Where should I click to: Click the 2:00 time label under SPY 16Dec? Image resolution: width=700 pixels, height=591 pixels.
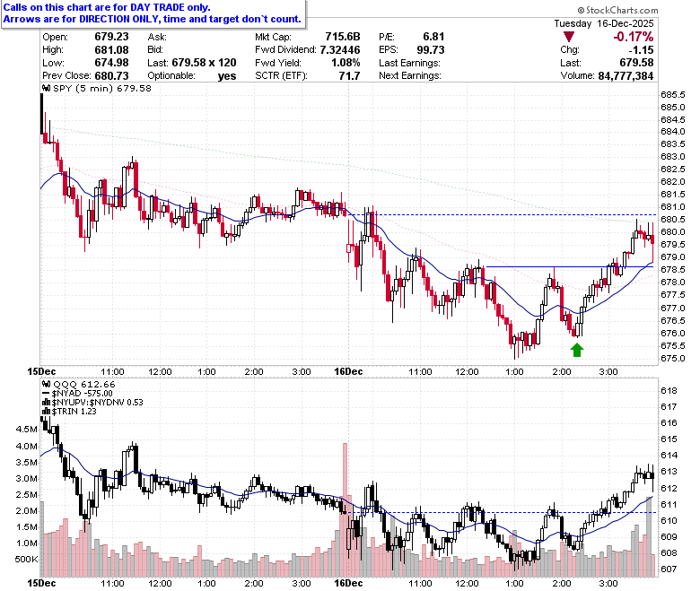(x=561, y=371)
